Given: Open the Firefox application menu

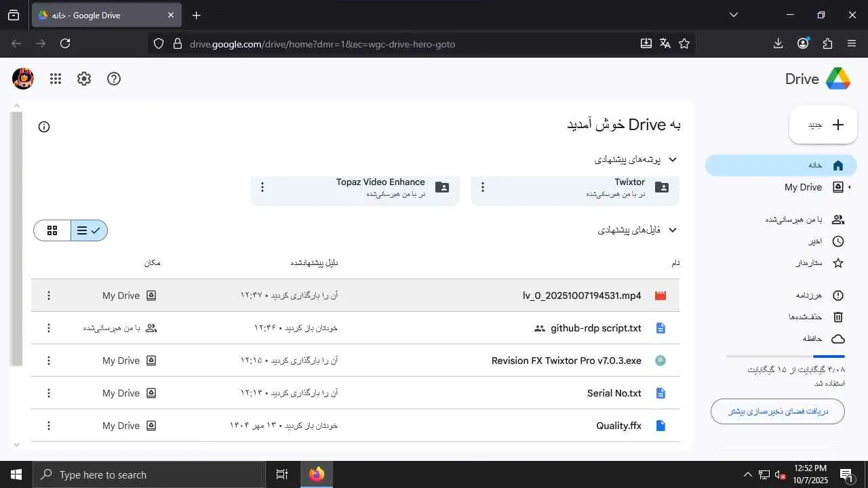Looking at the screenshot, I should pyautogui.click(x=852, y=43).
